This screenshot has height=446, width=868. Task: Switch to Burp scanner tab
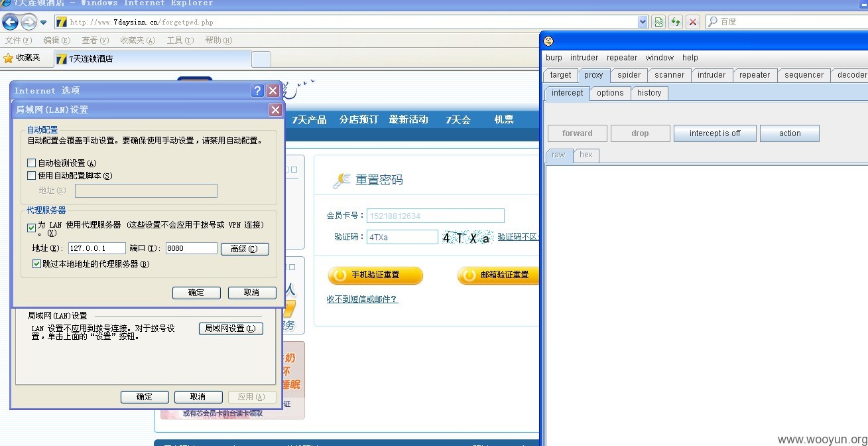click(x=670, y=75)
